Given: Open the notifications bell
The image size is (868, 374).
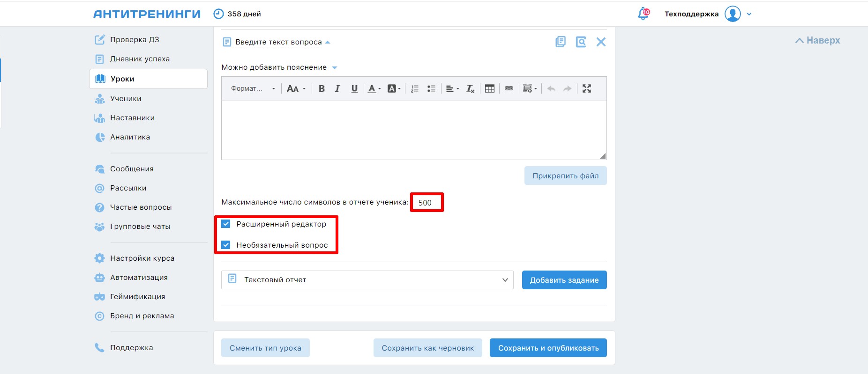Looking at the screenshot, I should point(644,14).
